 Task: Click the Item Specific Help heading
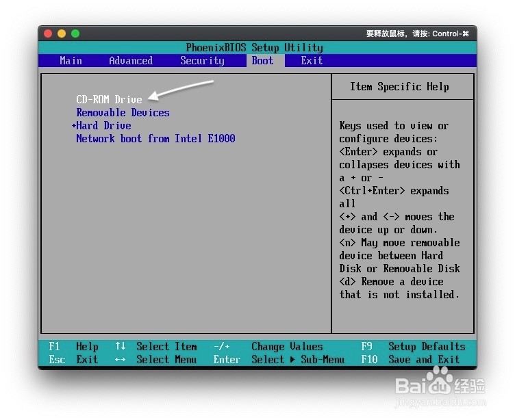coord(399,87)
